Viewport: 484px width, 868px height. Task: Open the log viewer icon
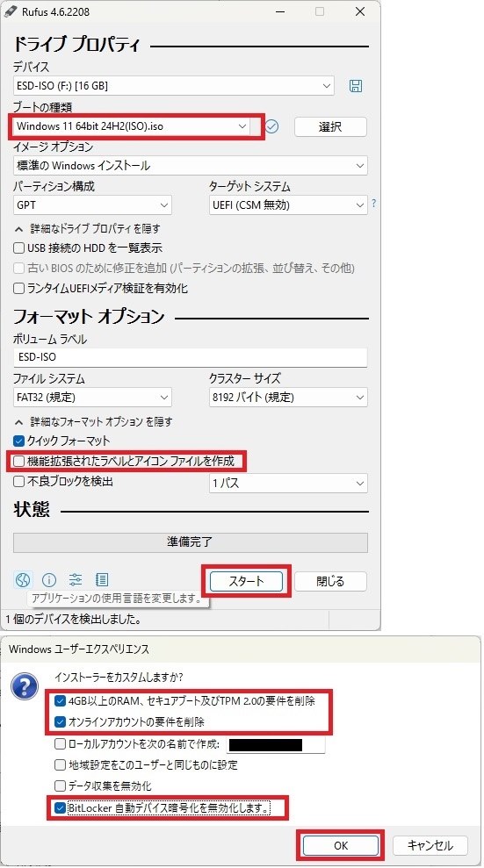102,579
